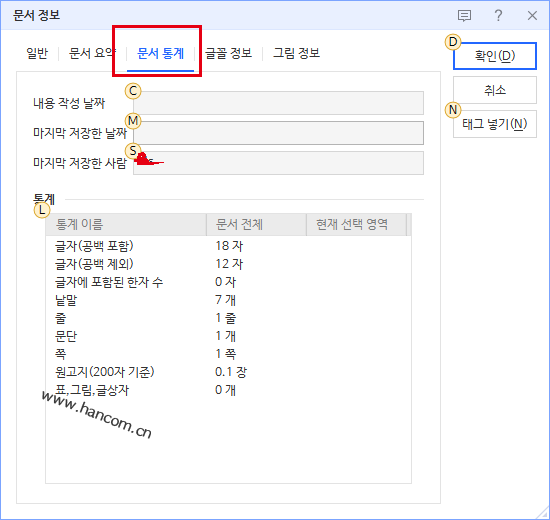The height and width of the screenshot is (520, 550).
Task: Click the 현재 선택 영역 column header
Action: click(x=356, y=225)
